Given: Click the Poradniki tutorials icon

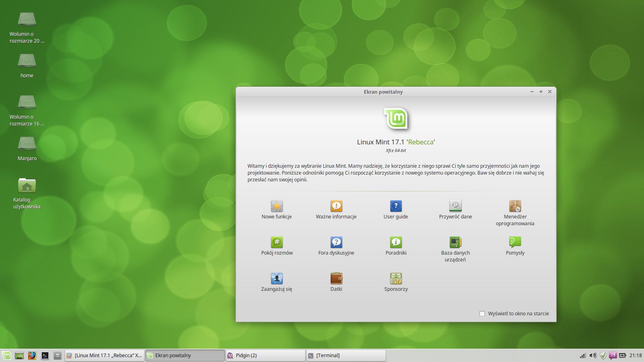Looking at the screenshot, I should tap(396, 243).
